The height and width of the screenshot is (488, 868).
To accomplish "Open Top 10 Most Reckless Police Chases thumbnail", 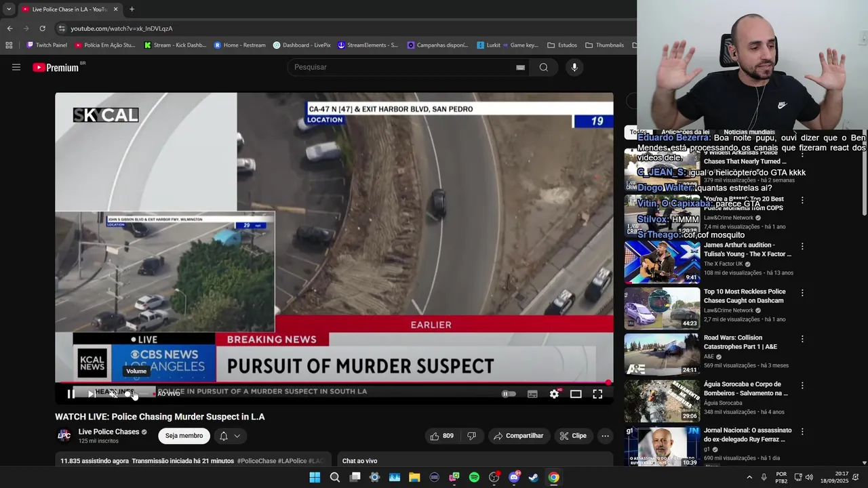I will 662,308.
